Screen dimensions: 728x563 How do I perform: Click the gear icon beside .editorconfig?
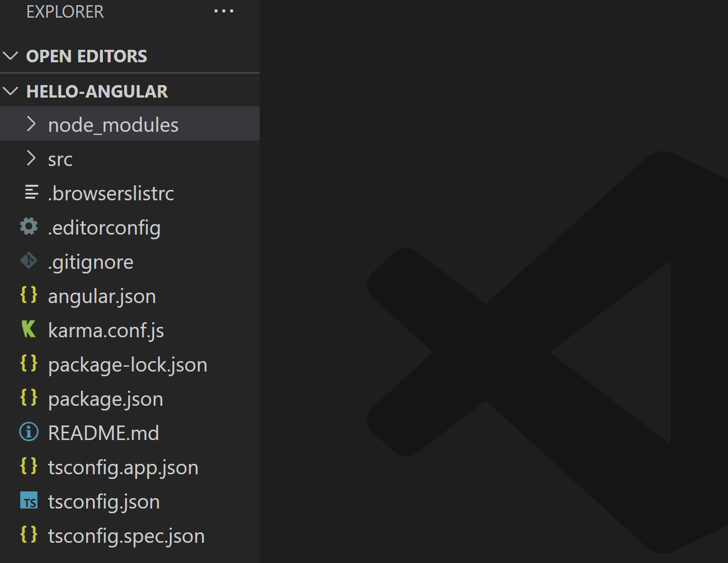tap(29, 226)
